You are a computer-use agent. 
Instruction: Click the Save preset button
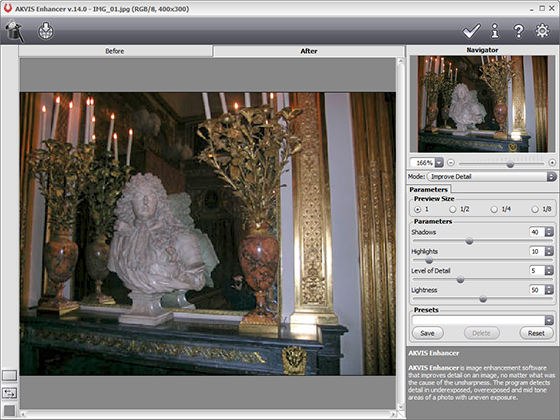428,333
